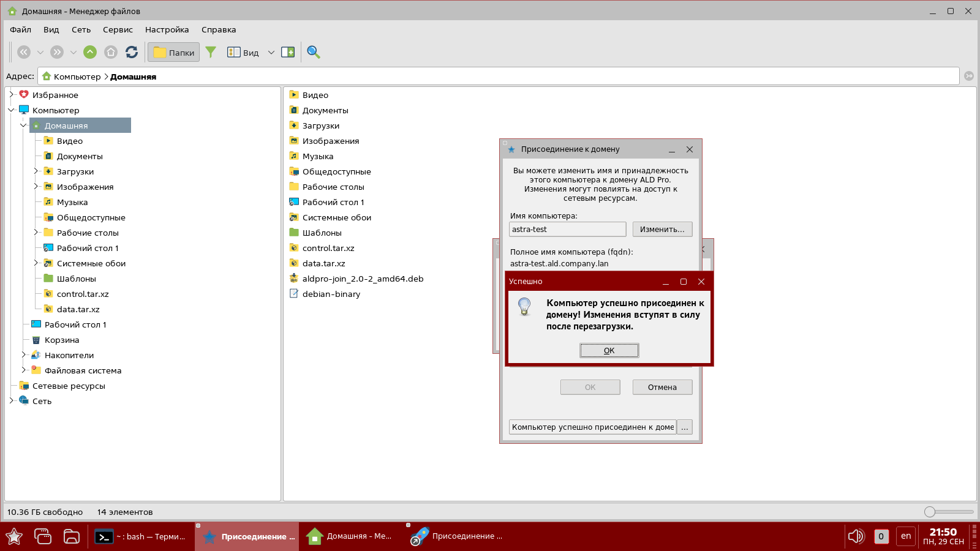
Task: Switch keyboard layout indicator en
Action: click(906, 536)
